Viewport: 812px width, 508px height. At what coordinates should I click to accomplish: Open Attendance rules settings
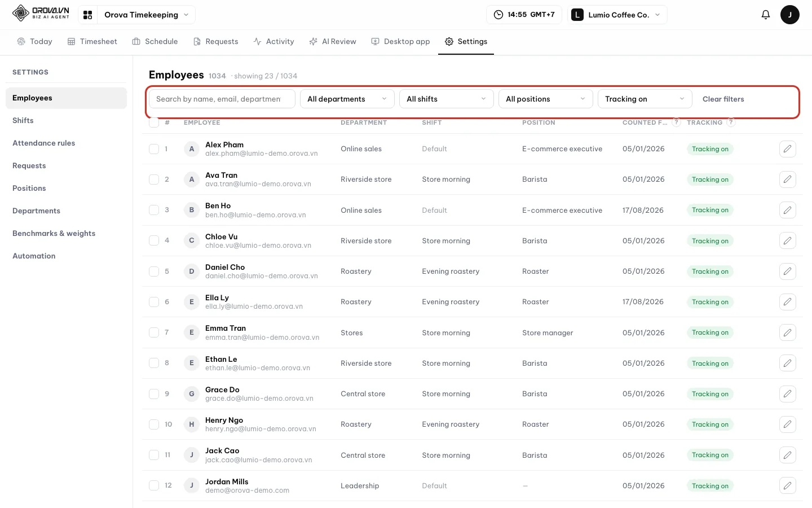click(66, 143)
